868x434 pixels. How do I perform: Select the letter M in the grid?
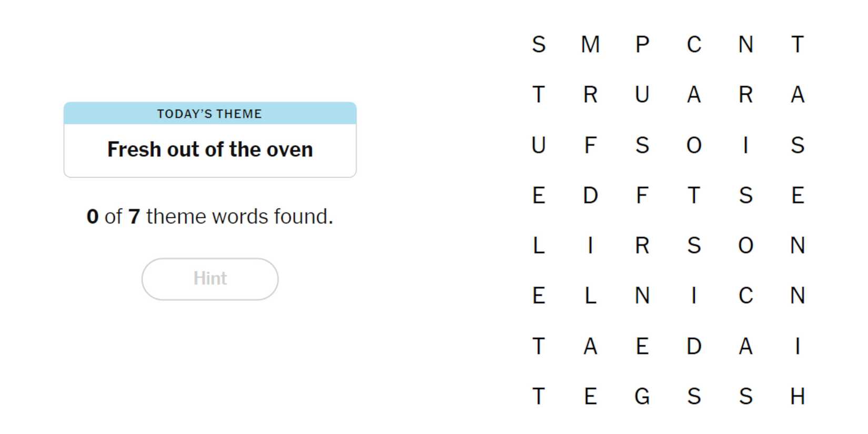pos(590,44)
